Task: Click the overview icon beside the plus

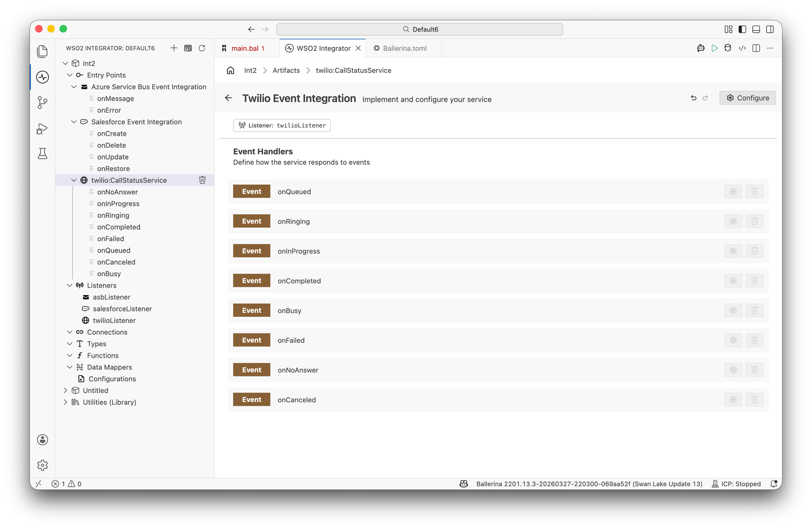Action: [x=188, y=48]
